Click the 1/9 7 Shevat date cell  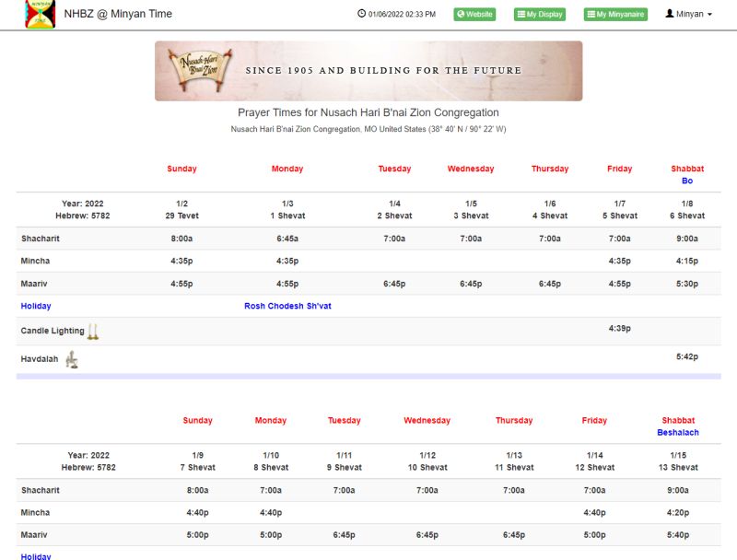[197, 461]
